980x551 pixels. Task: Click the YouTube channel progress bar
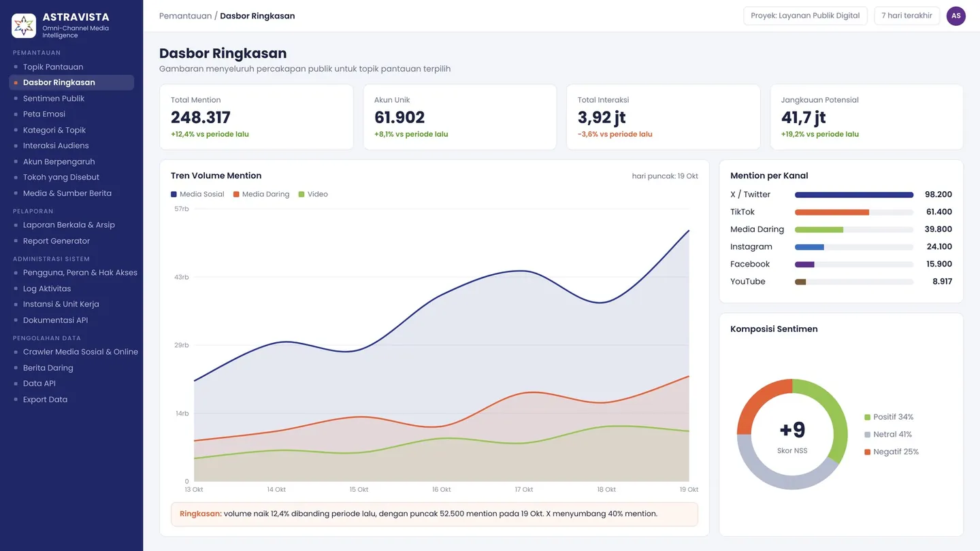tap(854, 282)
